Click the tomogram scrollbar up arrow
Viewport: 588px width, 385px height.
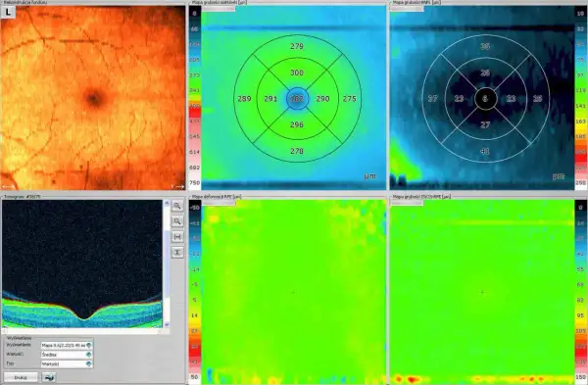[x=167, y=203]
